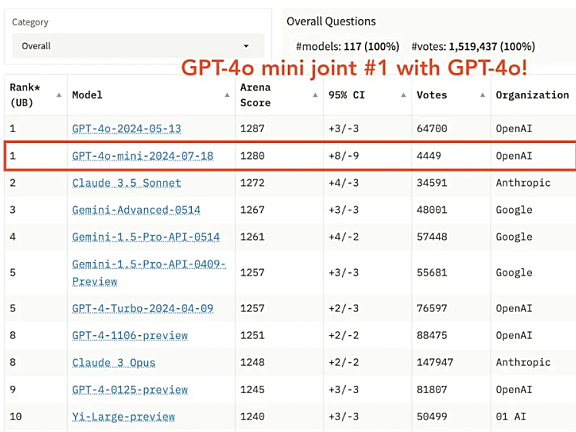Open Gemini-Advanced-0514 model link
This screenshot has width=576, height=432.
tap(136, 210)
